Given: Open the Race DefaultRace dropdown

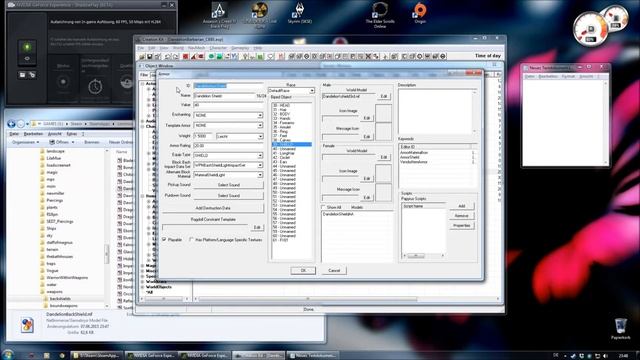Looking at the screenshot, I should 312,91.
